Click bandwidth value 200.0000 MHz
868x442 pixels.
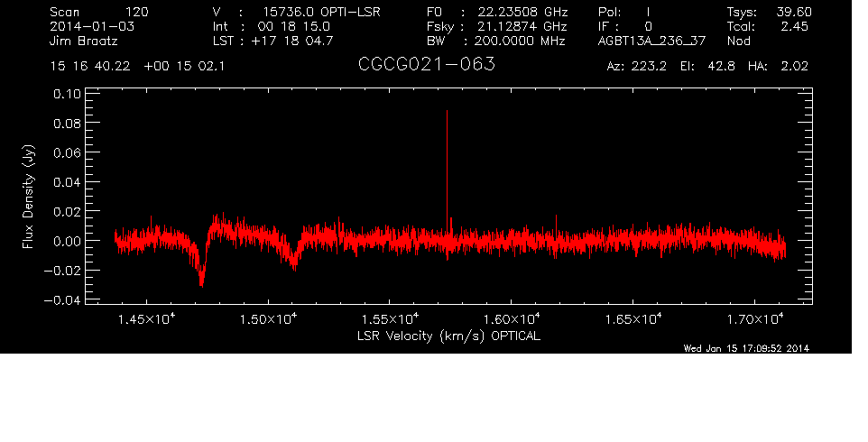(520, 41)
